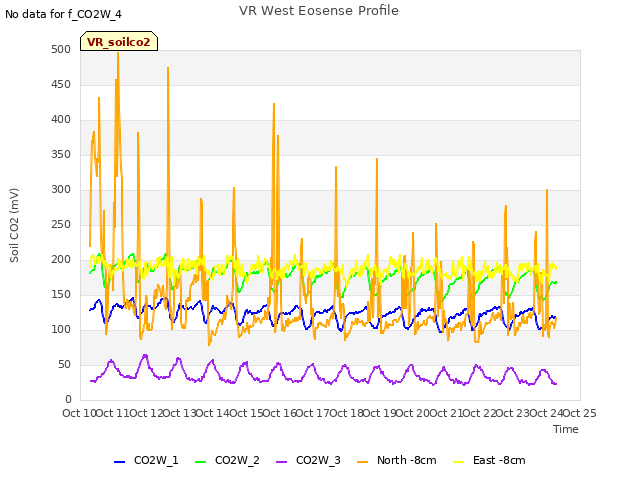Click the Oct 17 x-axis tick label

(x=313, y=413)
